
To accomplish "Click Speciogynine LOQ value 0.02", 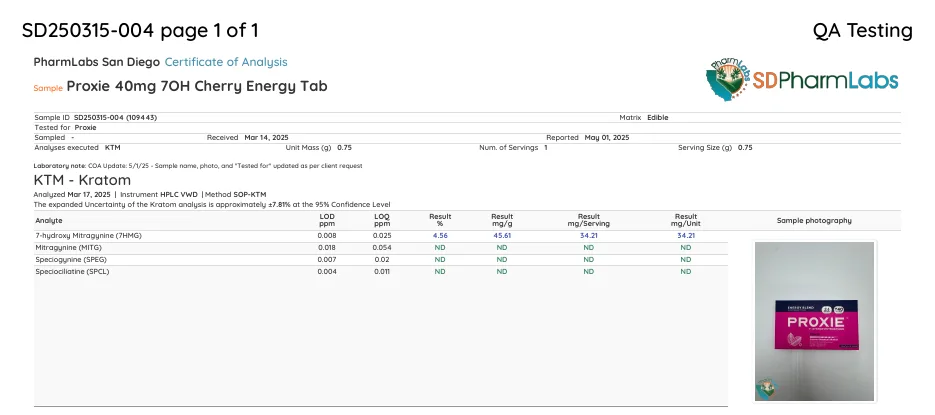I will (382, 259).
